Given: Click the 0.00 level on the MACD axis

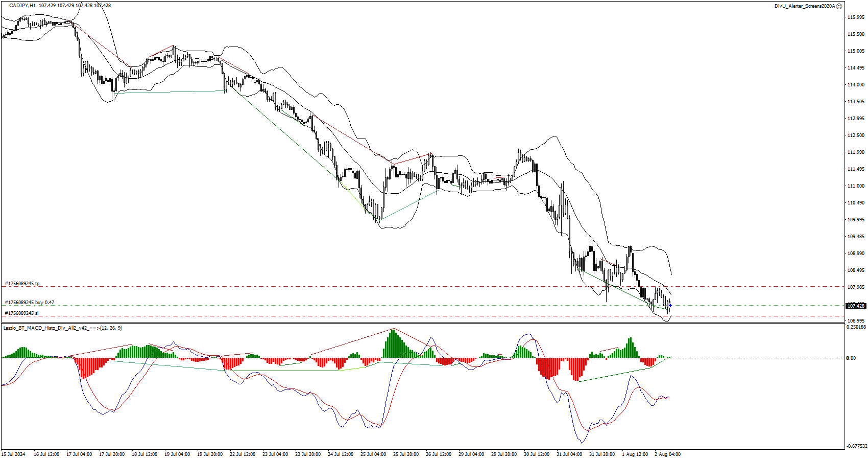Looking at the screenshot, I should [851, 358].
